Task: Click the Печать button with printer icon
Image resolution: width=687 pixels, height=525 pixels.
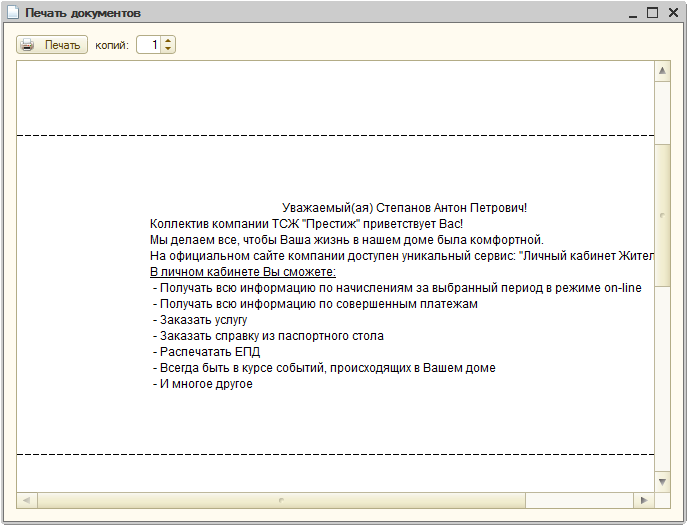Action: coord(52,45)
